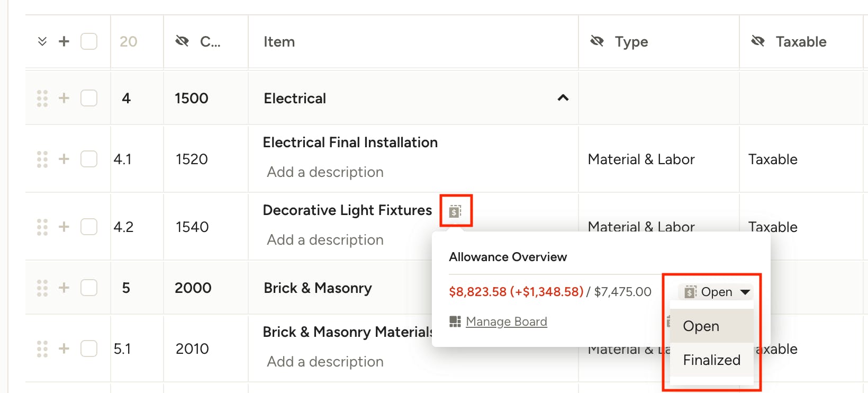Click cost code 1540
This screenshot has width=868, height=393.
point(192,227)
